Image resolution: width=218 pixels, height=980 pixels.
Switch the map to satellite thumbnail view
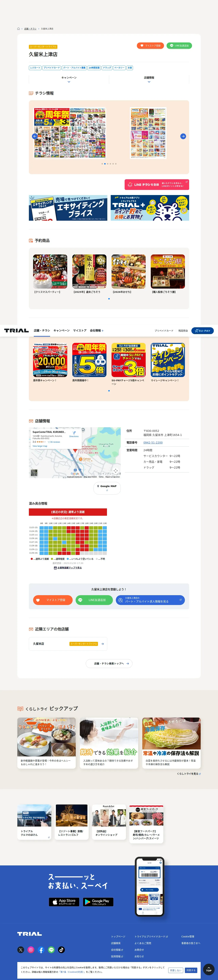point(34,473)
